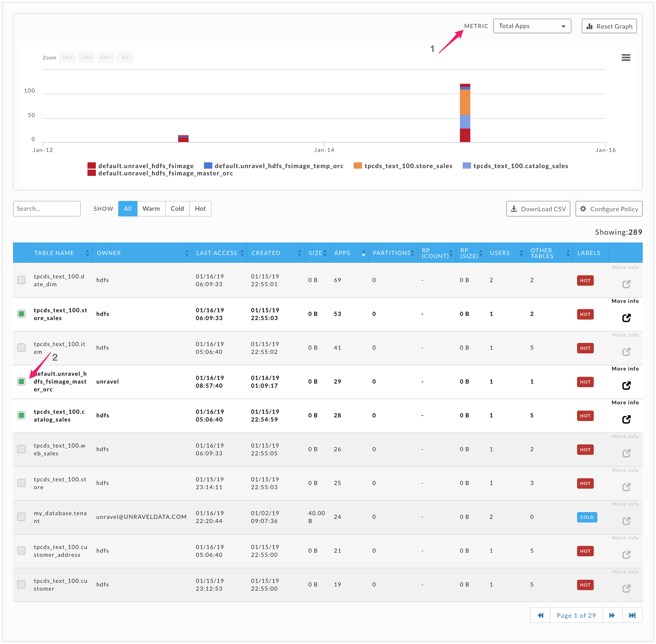Sort by RP (Count) column arrows

[451, 253]
